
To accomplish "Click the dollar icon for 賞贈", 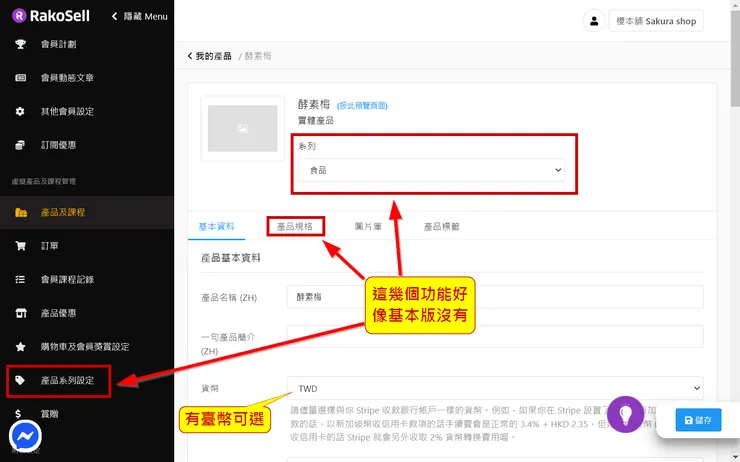I will pos(18,414).
